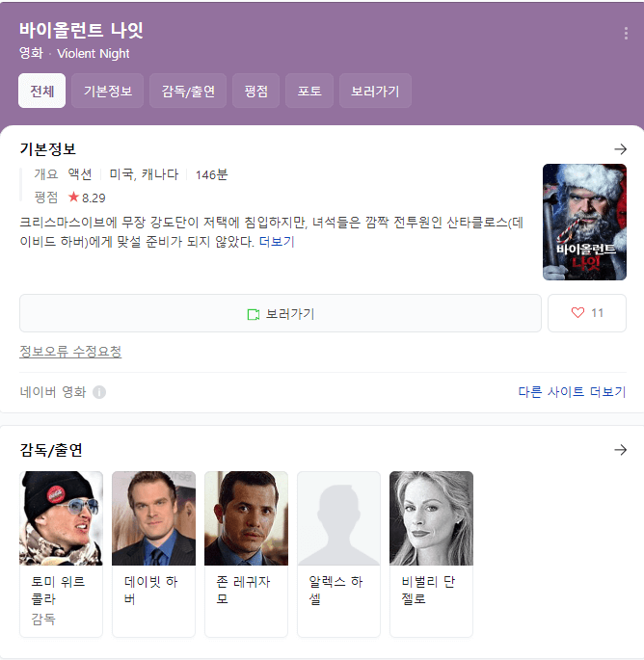Switch to the 기본정보 tab
The width and height of the screenshot is (644, 660).
coord(107,91)
